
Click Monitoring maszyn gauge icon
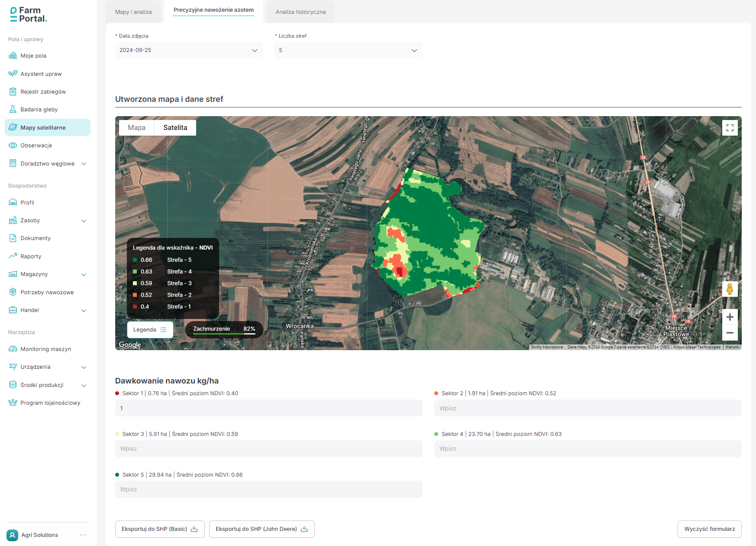point(13,349)
